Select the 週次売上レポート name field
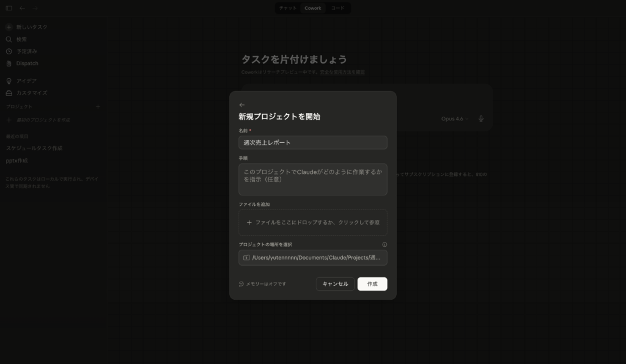Viewport: 626px width, 364px height. (312, 142)
